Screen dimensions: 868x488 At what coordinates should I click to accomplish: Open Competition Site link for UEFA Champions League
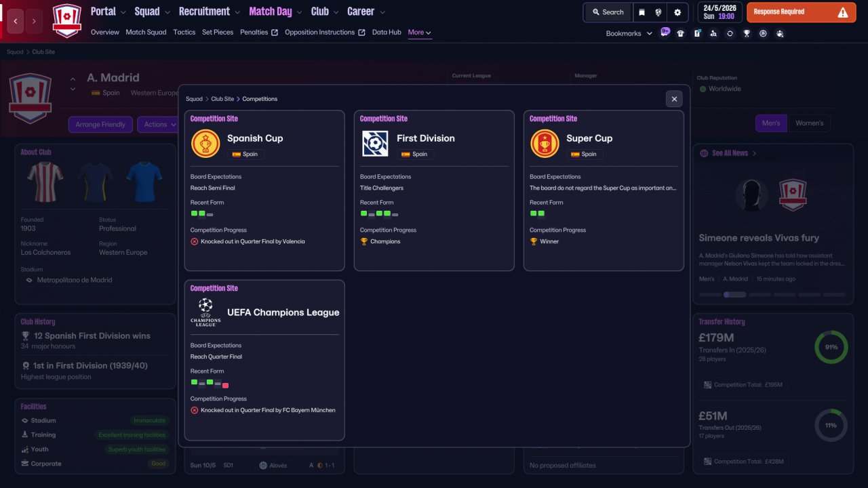pos(214,288)
